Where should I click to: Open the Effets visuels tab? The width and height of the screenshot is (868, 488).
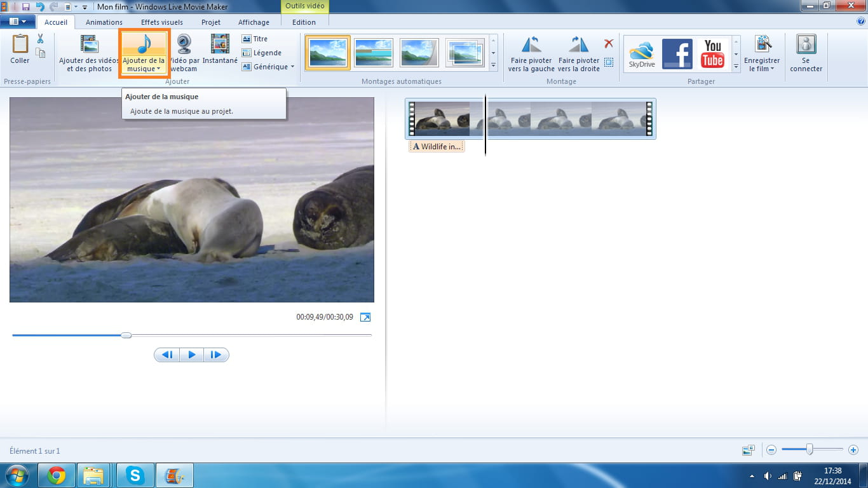coord(162,22)
